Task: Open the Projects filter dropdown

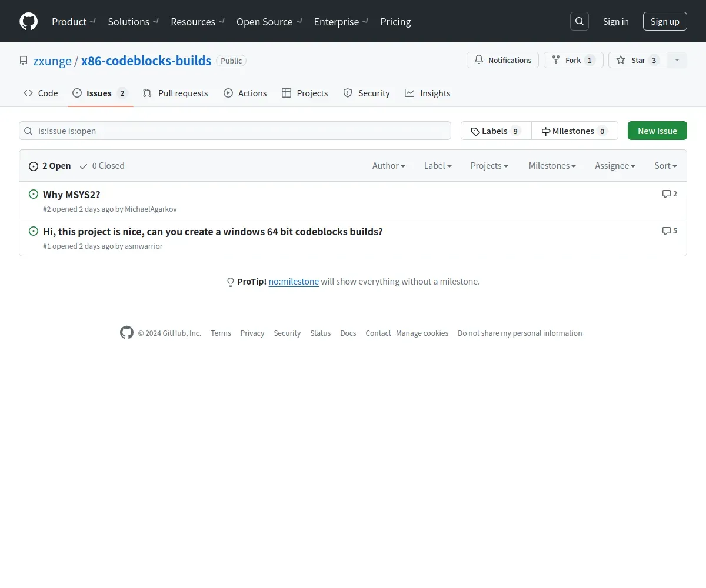Action: (489, 166)
